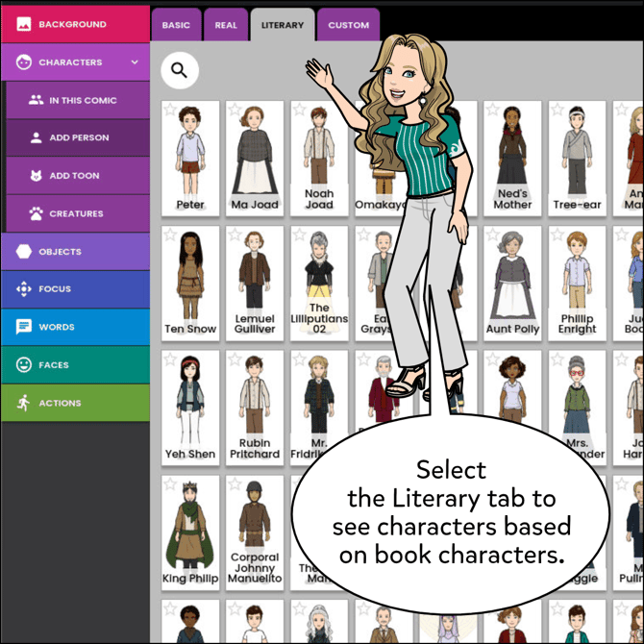This screenshot has width=644, height=644.
Task: Open In This Comic characters list
Action: coord(78,100)
